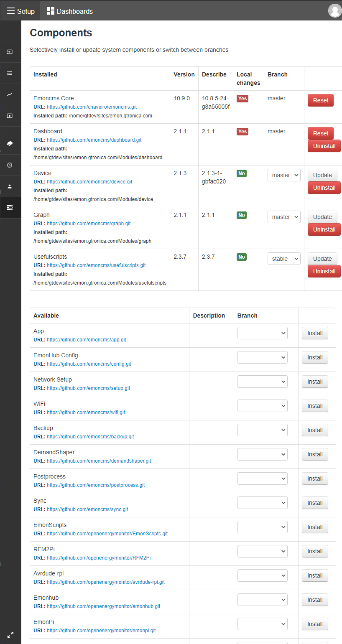Reset the Emoncms Core component
The image size is (342, 644).
(321, 100)
